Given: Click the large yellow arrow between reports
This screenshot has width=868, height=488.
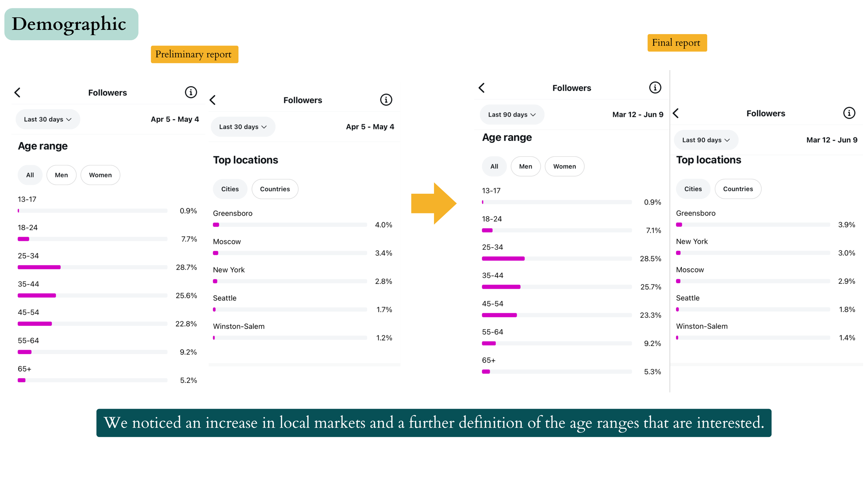Looking at the screenshot, I should (434, 203).
